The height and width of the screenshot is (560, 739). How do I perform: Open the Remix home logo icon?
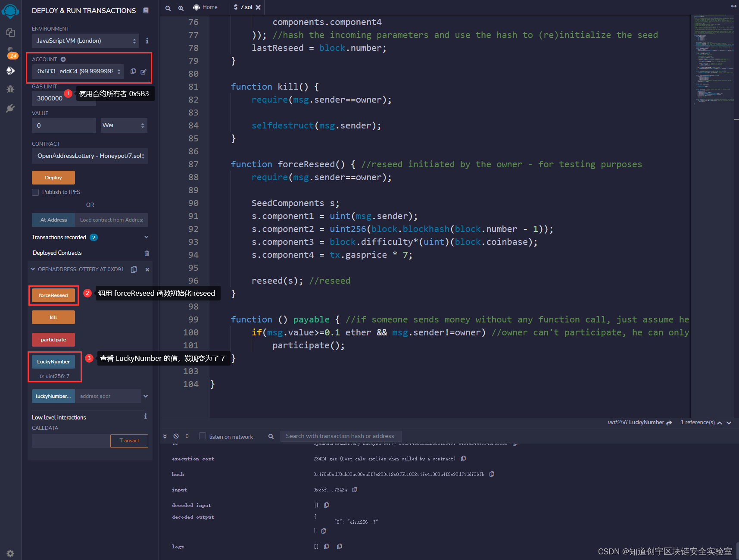point(10,11)
